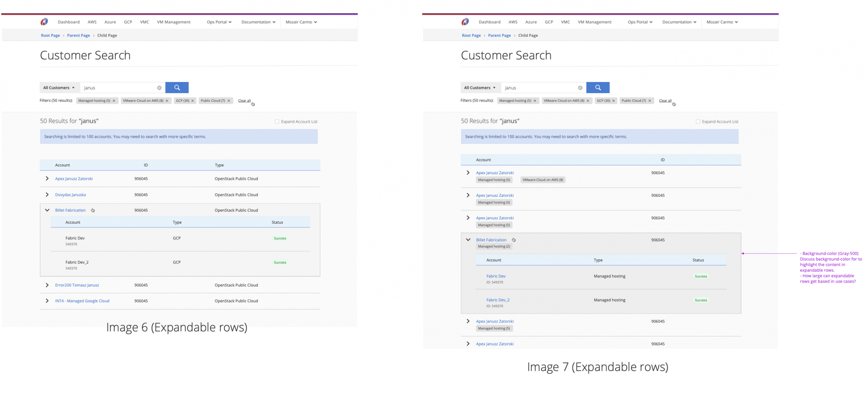Collapse the Billet Fabrication row in Image 7
This screenshot has width=868, height=401.
point(468,240)
